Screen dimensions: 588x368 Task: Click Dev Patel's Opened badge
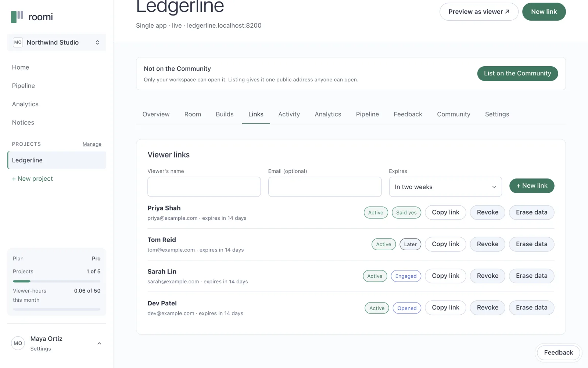(x=407, y=308)
